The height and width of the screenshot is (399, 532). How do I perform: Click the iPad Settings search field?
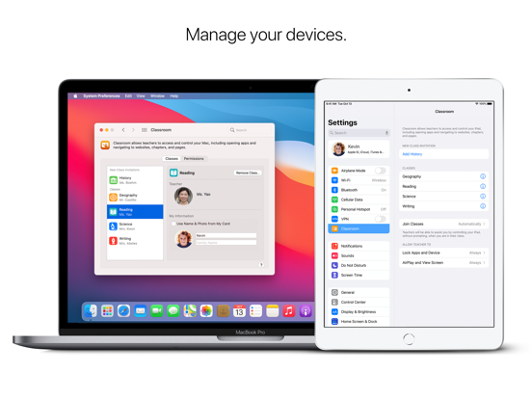click(359, 133)
